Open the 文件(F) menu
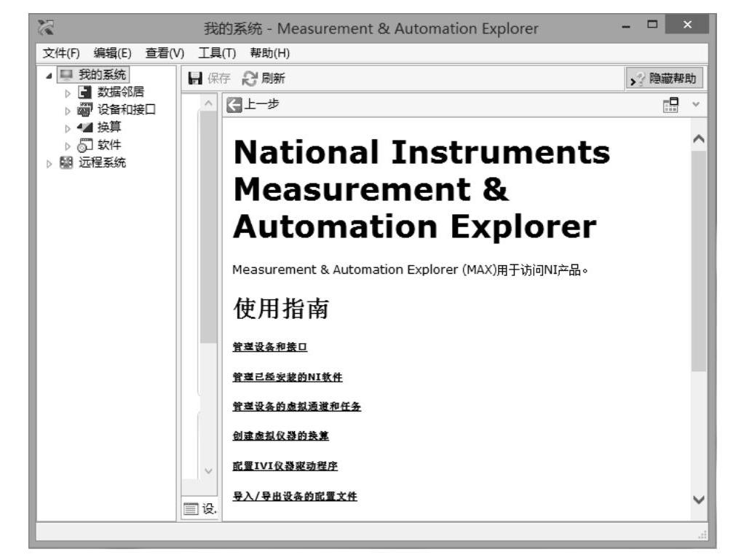The image size is (744, 560). pyautogui.click(x=61, y=53)
